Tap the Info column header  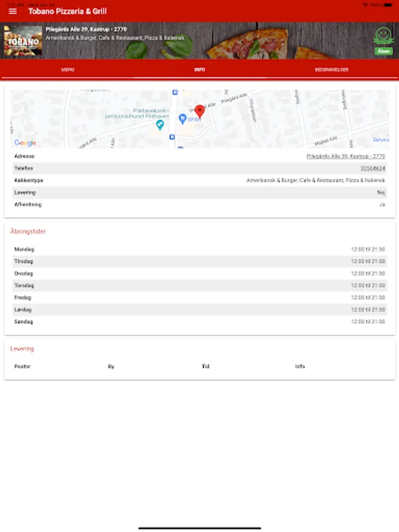tap(300, 366)
